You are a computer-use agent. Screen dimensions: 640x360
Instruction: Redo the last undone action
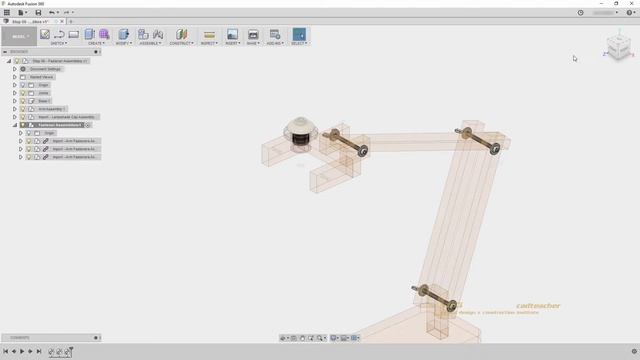tap(67, 13)
